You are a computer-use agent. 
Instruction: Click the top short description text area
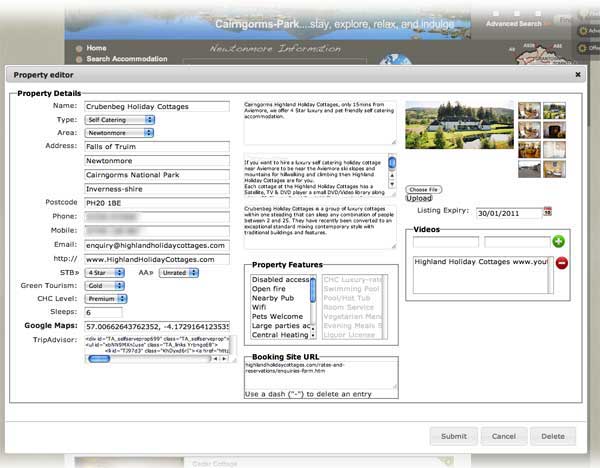point(320,122)
